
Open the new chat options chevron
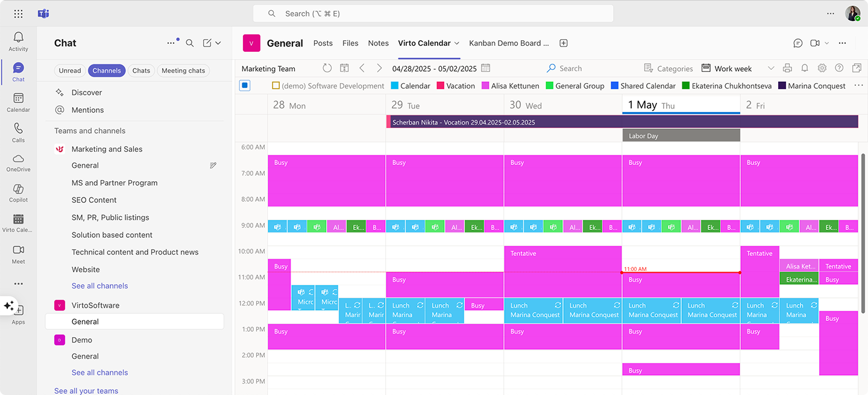(x=218, y=43)
